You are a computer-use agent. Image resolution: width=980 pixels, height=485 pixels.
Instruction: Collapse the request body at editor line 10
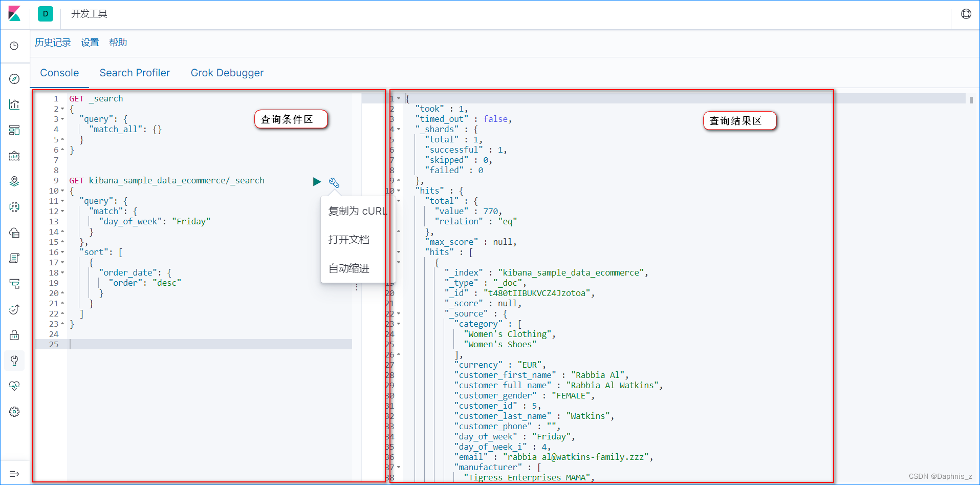62,191
